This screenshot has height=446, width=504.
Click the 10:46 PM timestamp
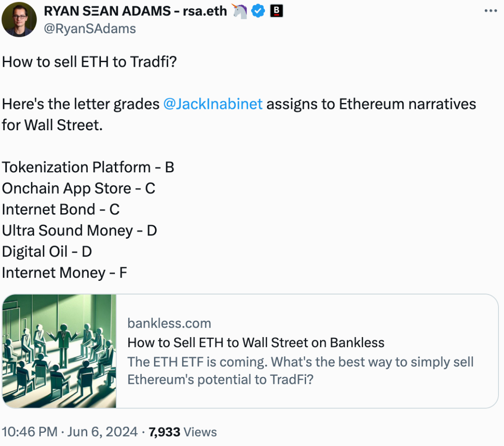pyautogui.click(x=29, y=432)
